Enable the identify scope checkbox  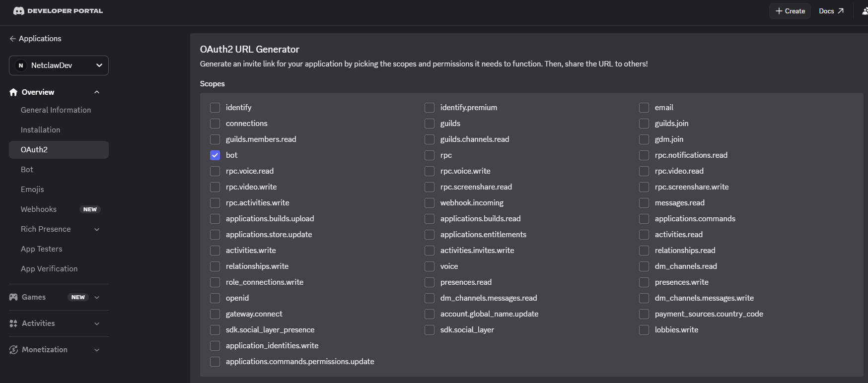(215, 108)
